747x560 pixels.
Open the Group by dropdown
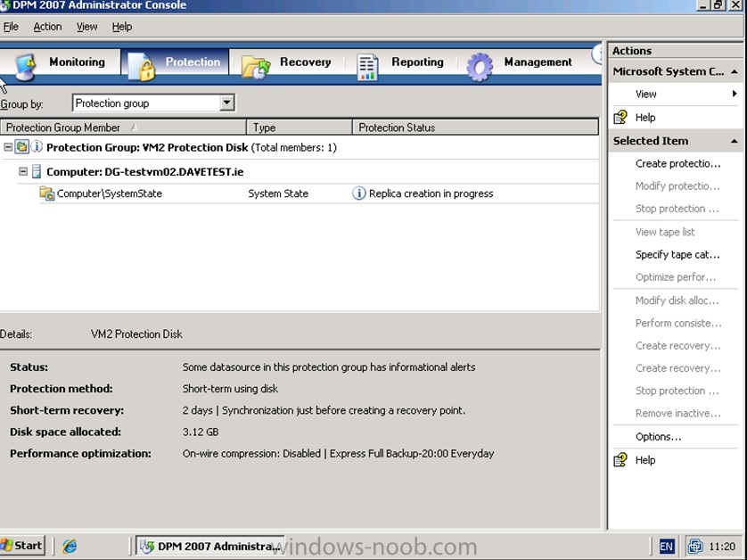[227, 103]
